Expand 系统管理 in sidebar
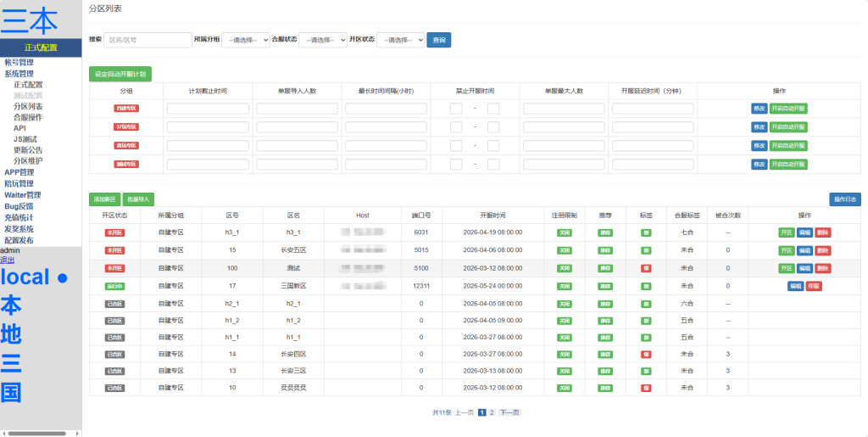Screen dimensions: 868x437 (x=19, y=74)
